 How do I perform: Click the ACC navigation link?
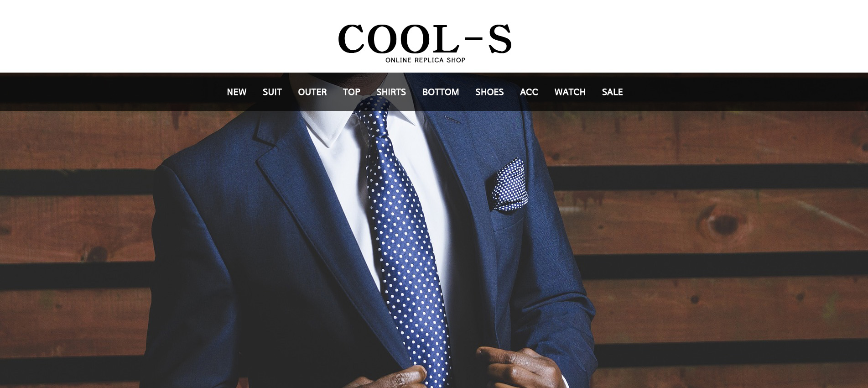[529, 92]
